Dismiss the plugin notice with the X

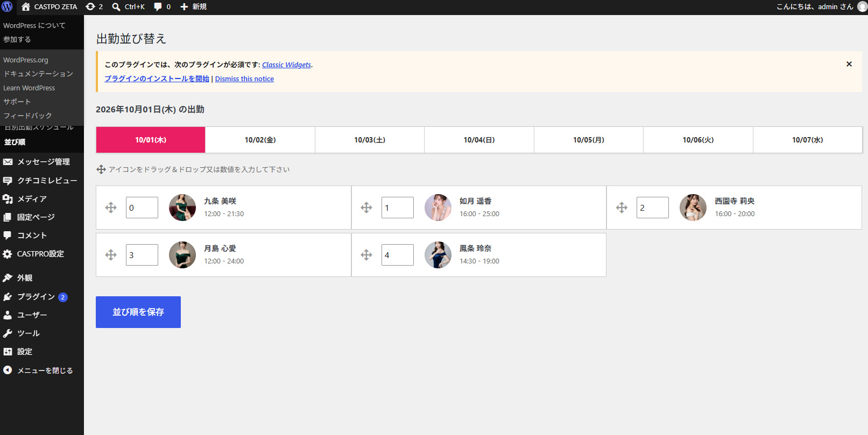point(849,64)
